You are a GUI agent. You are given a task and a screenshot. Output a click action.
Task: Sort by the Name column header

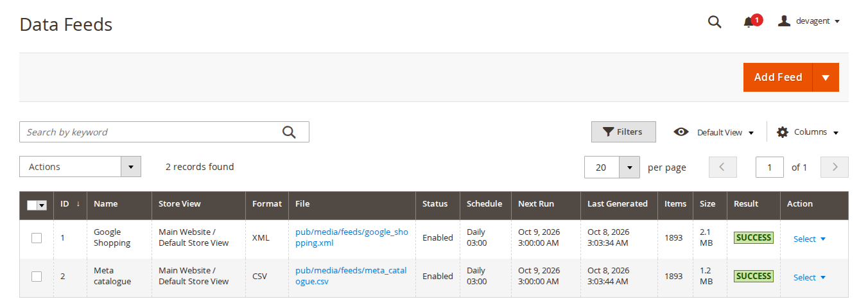119,204
